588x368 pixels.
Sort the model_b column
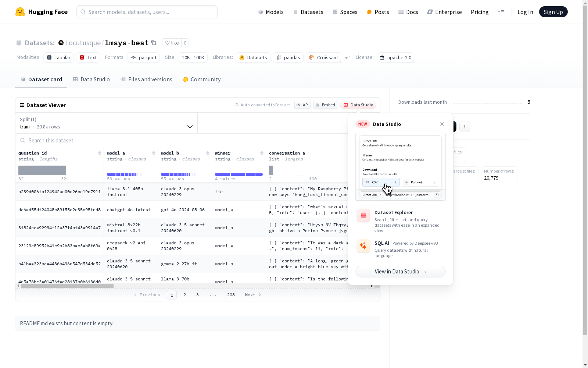[x=208, y=153]
